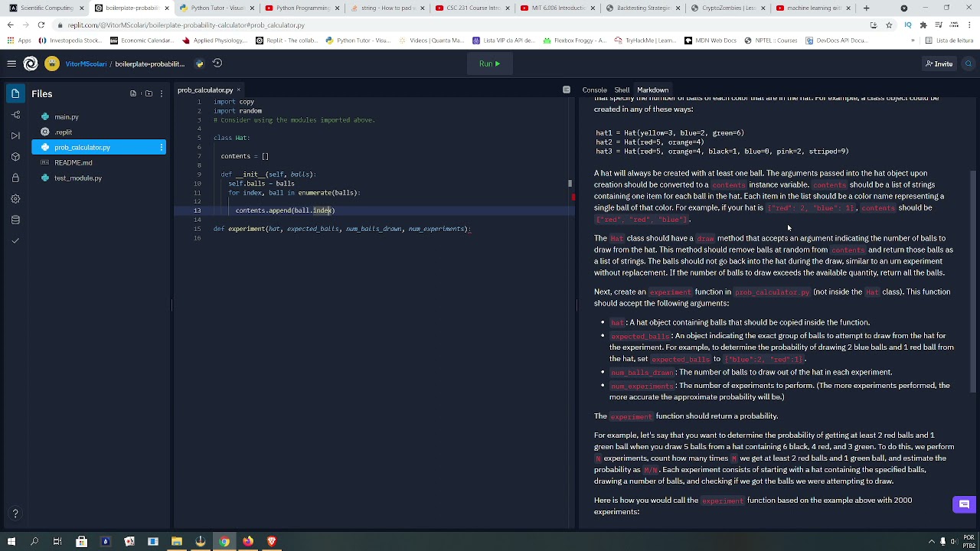Open the Version control sidebar icon
980x551 pixels.
click(x=15, y=115)
